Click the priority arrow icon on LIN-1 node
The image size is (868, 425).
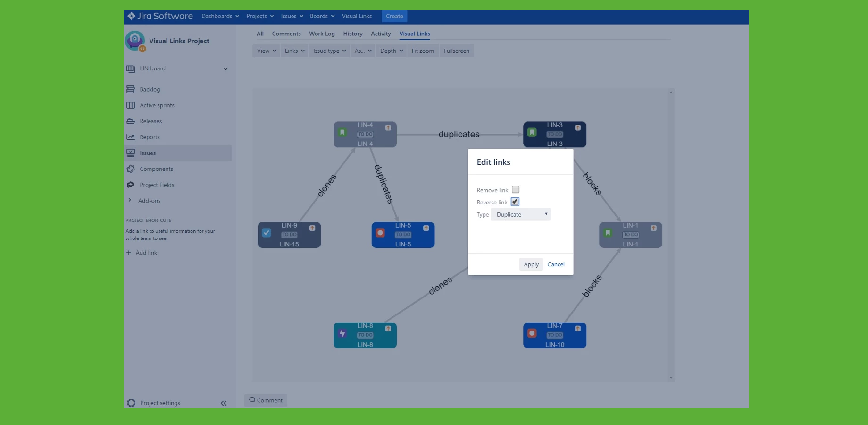click(x=654, y=228)
